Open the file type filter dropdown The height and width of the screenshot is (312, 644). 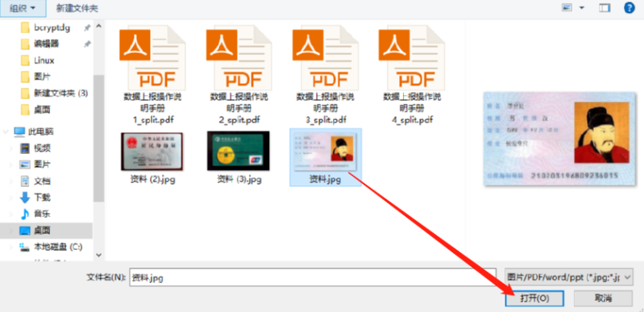click(x=568, y=277)
